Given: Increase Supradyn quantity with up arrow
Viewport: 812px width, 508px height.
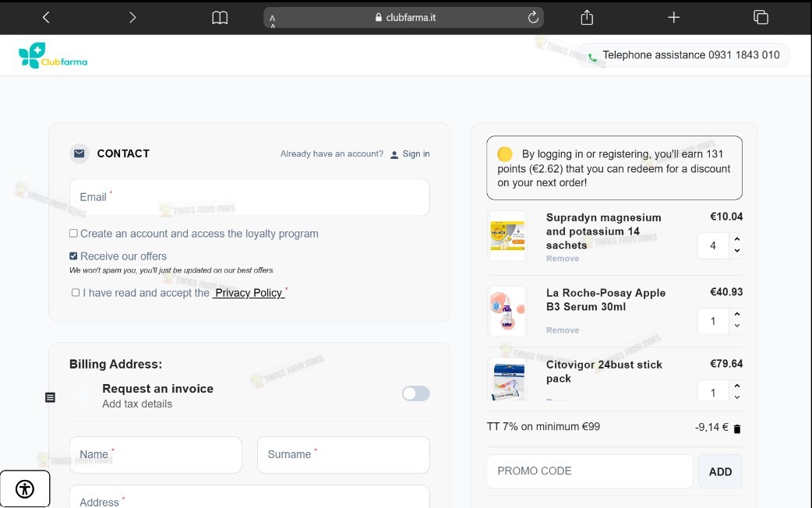Looking at the screenshot, I should 737,238.
